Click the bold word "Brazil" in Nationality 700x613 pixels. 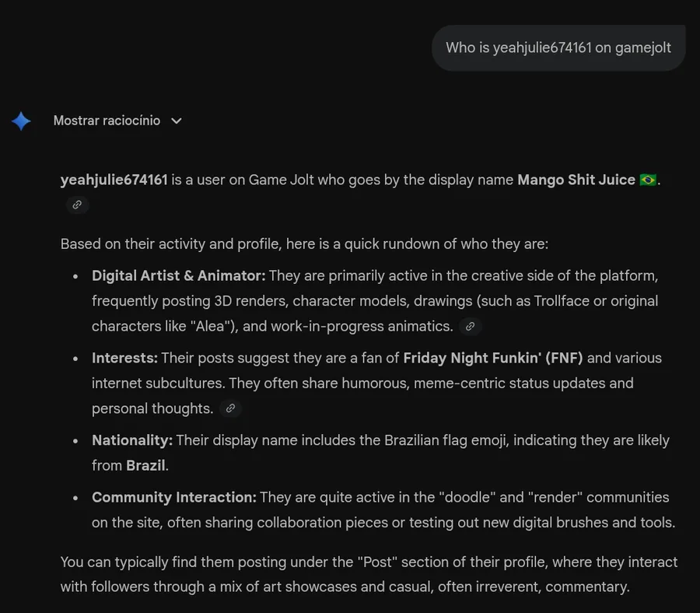click(x=146, y=465)
